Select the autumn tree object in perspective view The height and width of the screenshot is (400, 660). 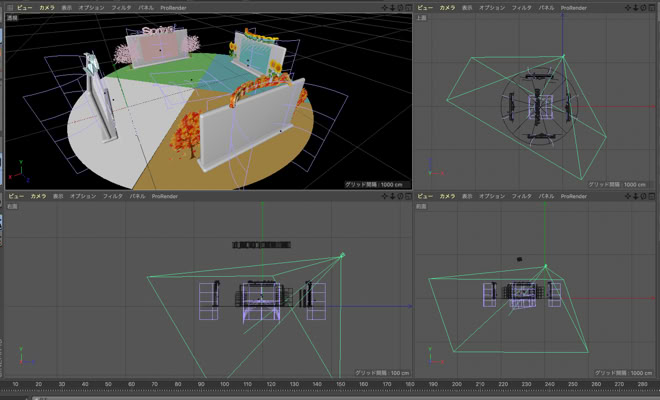pyautogui.click(x=187, y=141)
